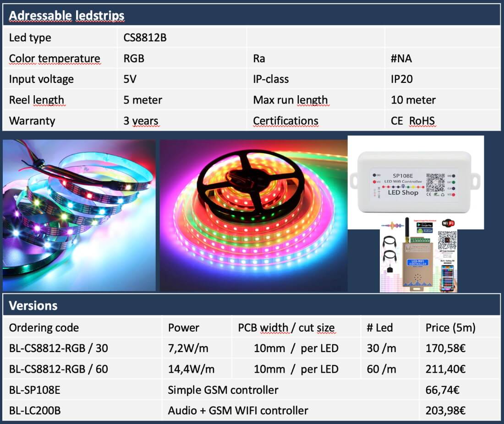The width and height of the screenshot is (504, 424).
Task: Click the QR code beside the LED-WIFI controller
Action: pyautogui.click(x=447, y=240)
